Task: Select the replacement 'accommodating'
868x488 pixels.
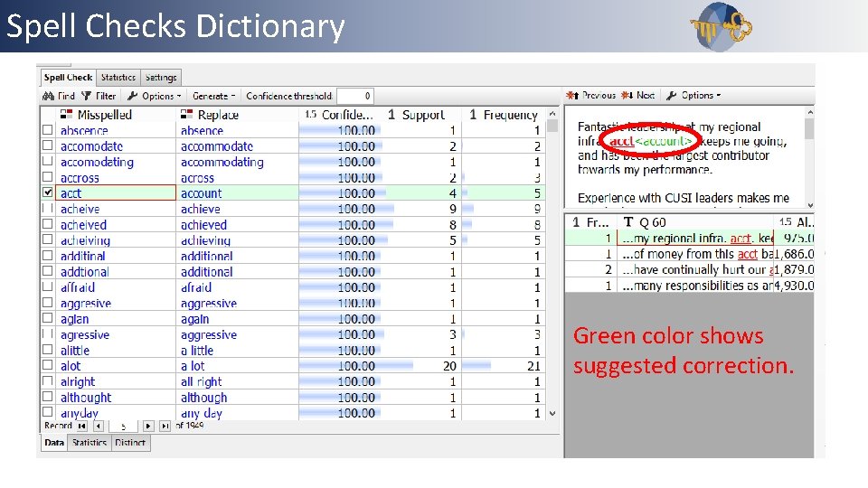Action: [222, 162]
